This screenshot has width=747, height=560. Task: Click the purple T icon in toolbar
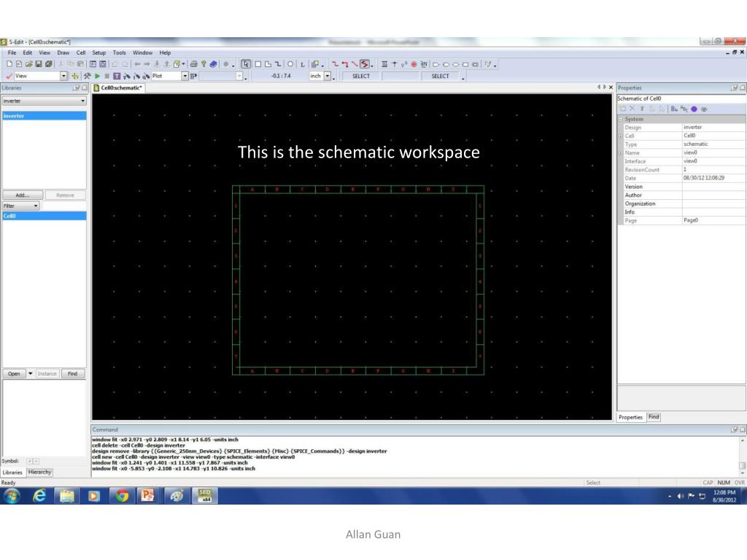[x=117, y=76]
